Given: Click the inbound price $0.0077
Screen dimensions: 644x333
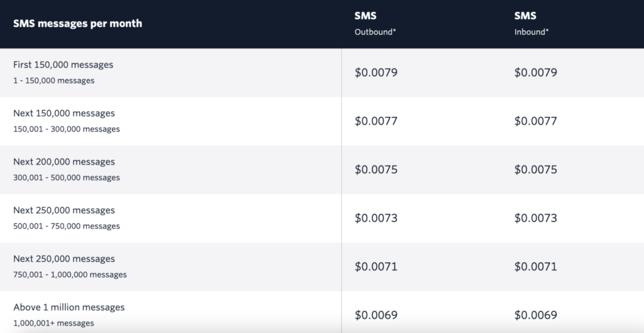Looking at the screenshot, I should (536, 121).
